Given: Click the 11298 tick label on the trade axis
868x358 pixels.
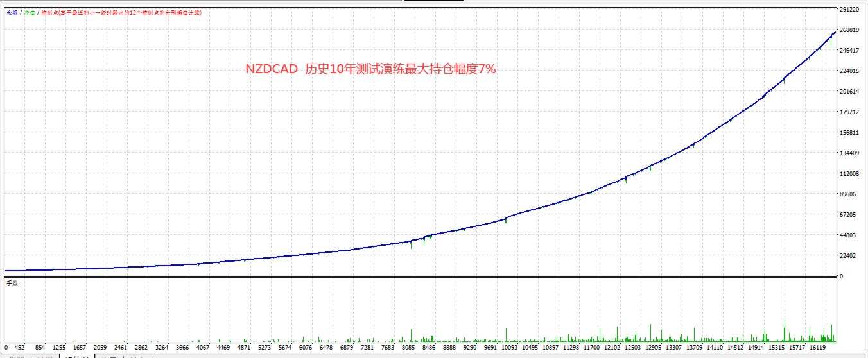Looking at the screenshot, I should pyautogui.click(x=571, y=348).
